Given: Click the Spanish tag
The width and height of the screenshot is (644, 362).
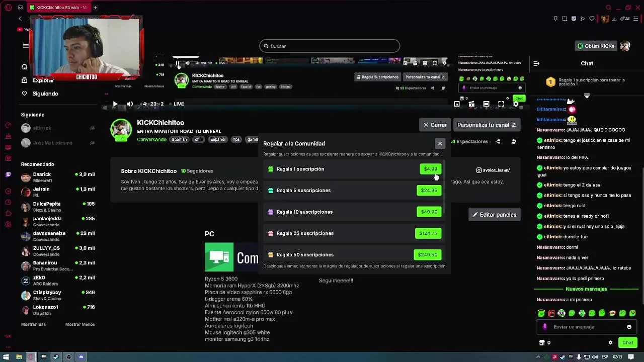Looking at the screenshot, I should 179,139.
